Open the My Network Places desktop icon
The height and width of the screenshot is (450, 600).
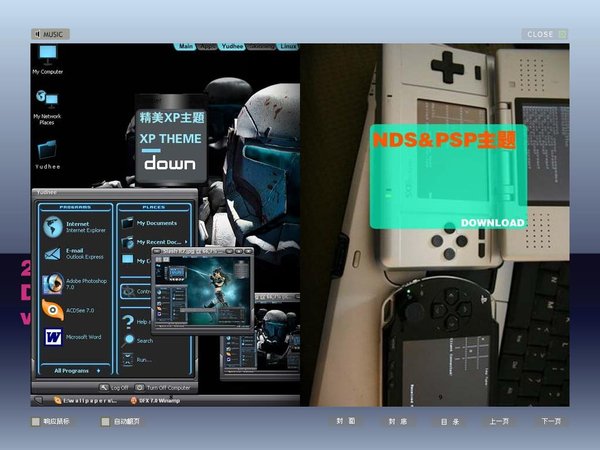(x=47, y=108)
